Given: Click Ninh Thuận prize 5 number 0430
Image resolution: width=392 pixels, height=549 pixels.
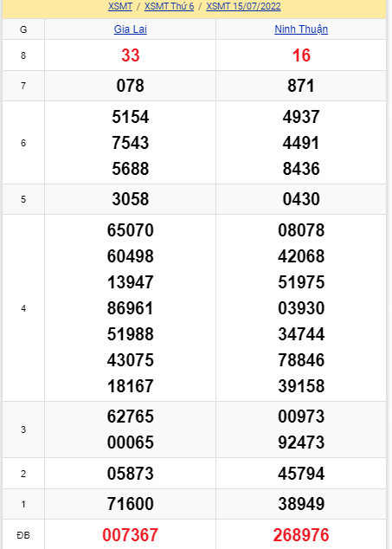Looking at the screenshot, I should [301, 199].
